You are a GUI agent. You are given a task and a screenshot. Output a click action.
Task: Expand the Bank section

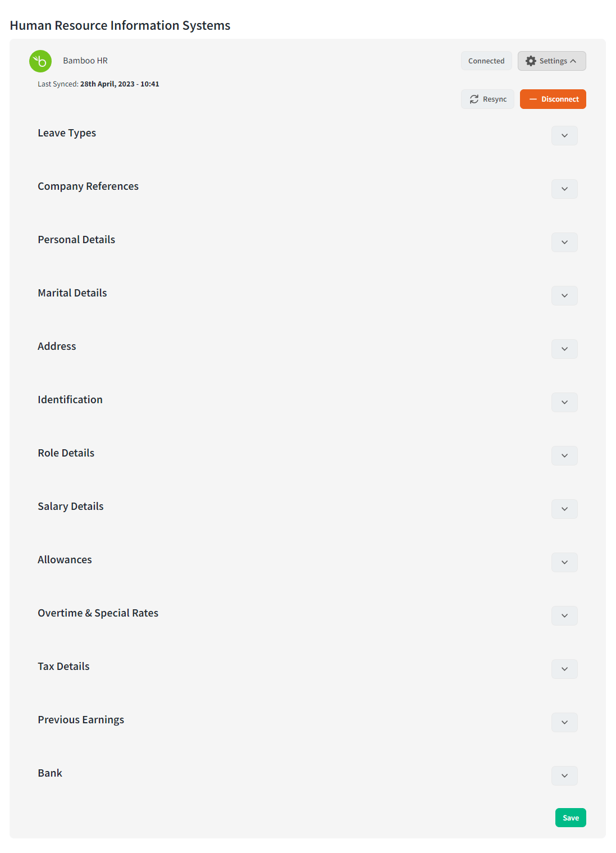[x=564, y=776]
